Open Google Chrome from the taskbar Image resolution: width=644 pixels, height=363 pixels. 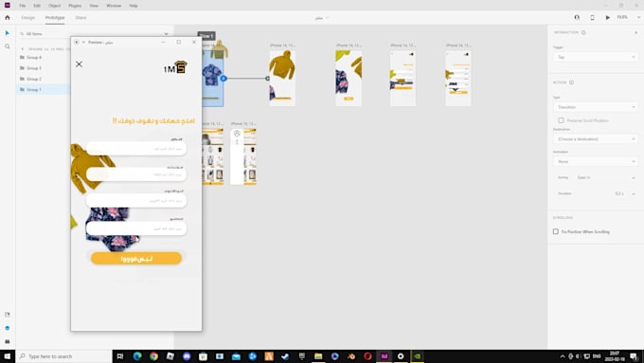point(153,356)
